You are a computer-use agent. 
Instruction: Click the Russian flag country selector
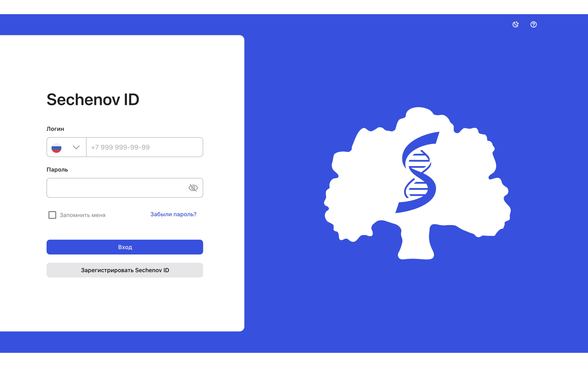pyautogui.click(x=66, y=147)
